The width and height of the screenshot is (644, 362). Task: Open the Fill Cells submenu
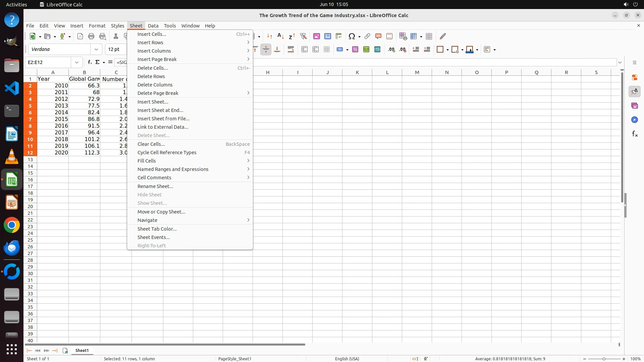[x=147, y=161]
